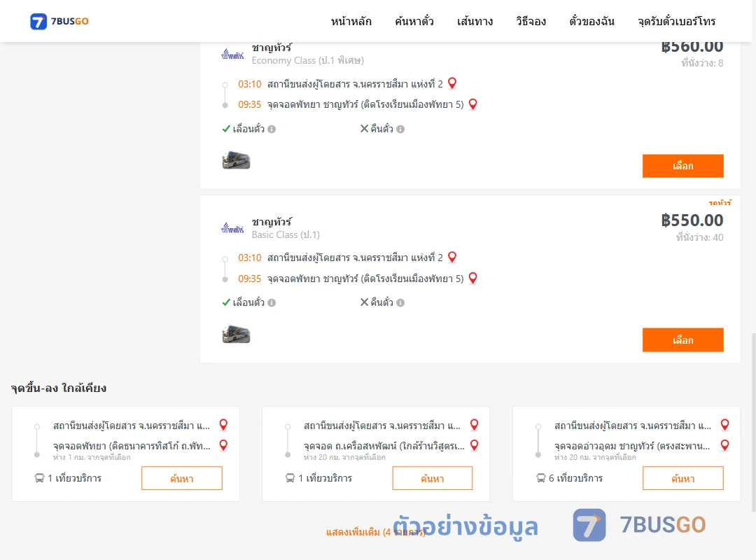This screenshot has height=560, width=756.
Task: Click the page vertical scrollbar
Action: point(753,422)
